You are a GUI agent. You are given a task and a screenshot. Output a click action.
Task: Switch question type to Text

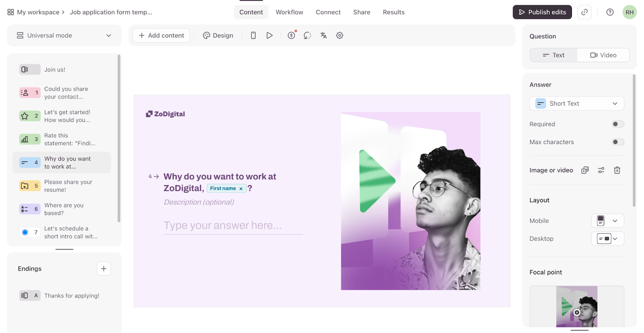pos(554,55)
